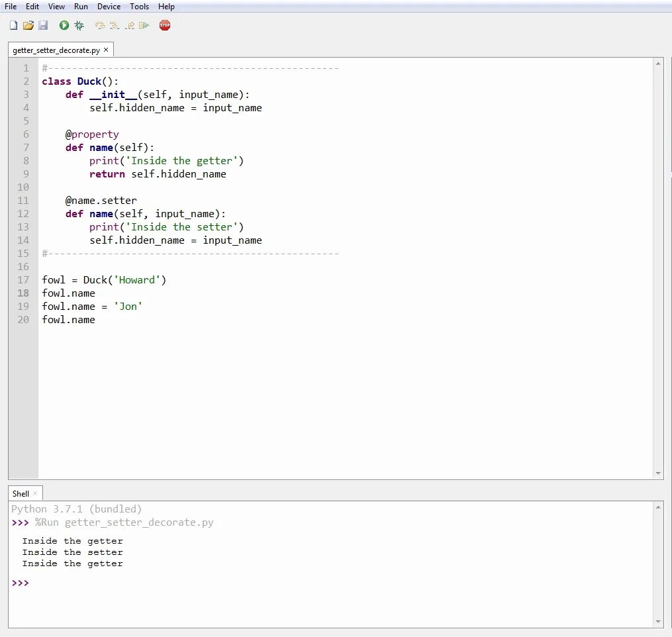672x637 pixels.
Task: Click the editor scrollbar up arrow
Action: (x=658, y=64)
